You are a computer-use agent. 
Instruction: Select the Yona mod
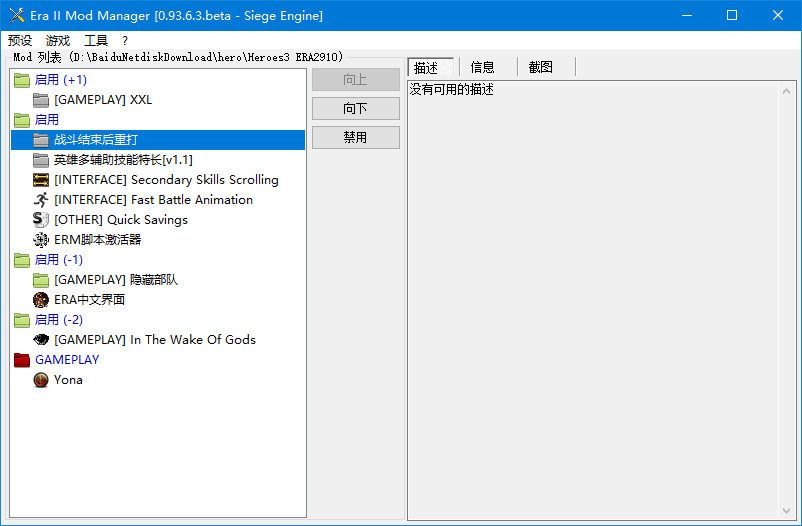pos(68,380)
